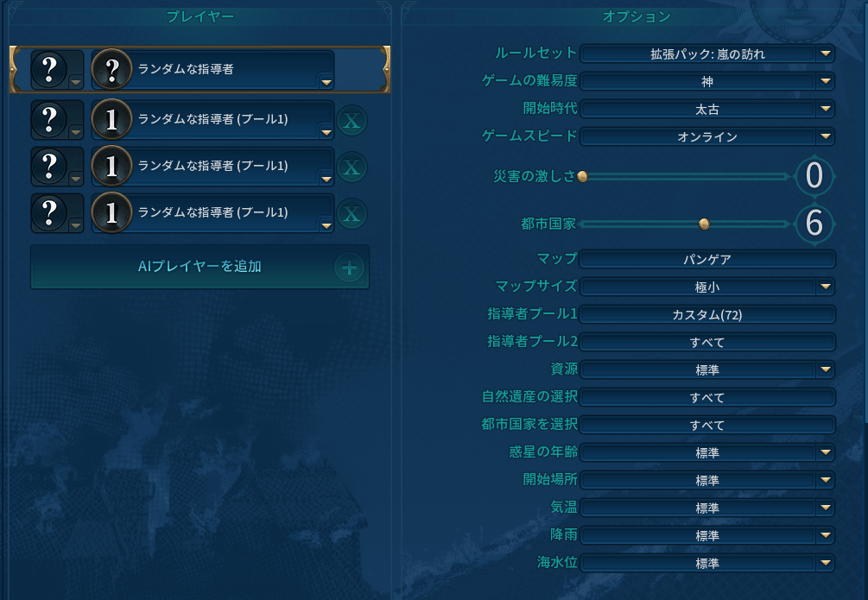This screenshot has width=868, height=600.
Task: Remove the third player with X icon
Action: click(351, 167)
